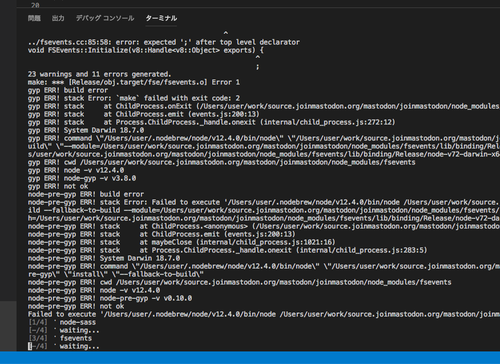This screenshot has height=364, width=500.
Task: Click the 'gyp ERR! not ok' line
Action: (58, 186)
